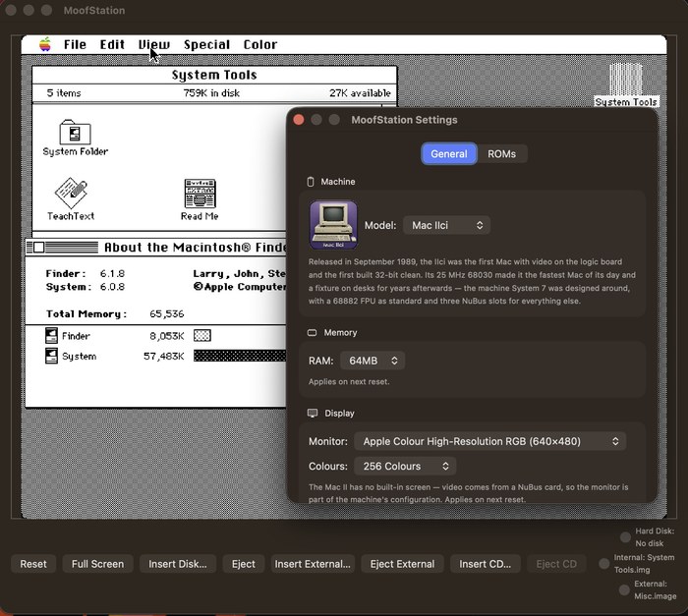Click the Mac IIci machine image
The height and width of the screenshot is (616, 688).
(x=333, y=225)
